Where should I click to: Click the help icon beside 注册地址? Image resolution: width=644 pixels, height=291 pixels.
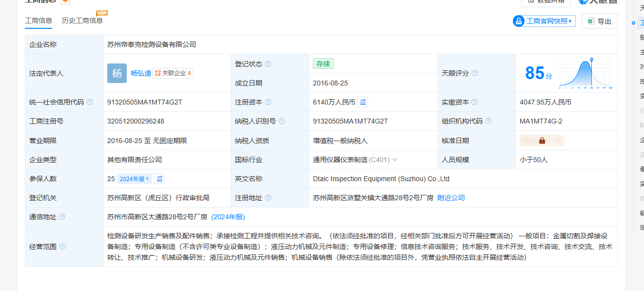(x=268, y=198)
